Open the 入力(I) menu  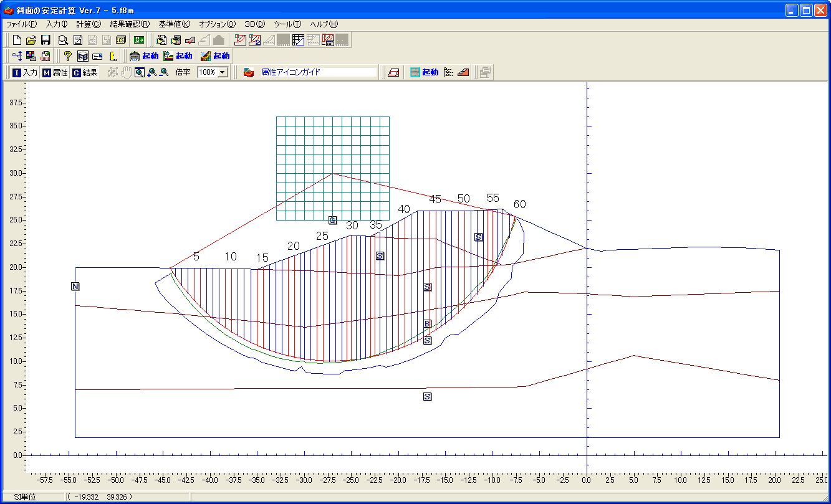(57, 24)
